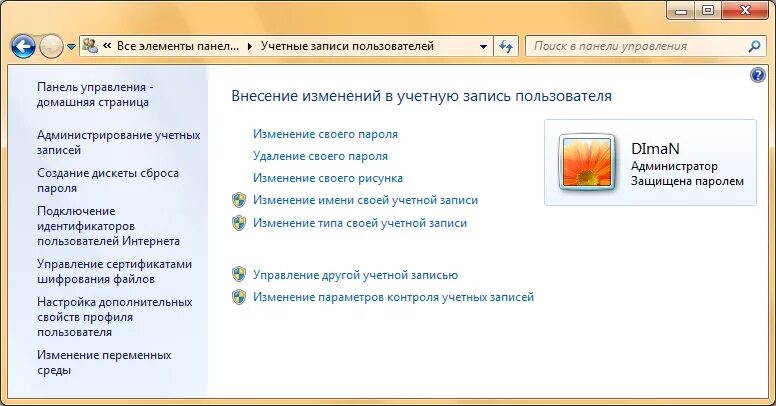Screen dimensions: 776x406
Task: Expand the arrow after 'Все элементы панел...'
Action: pyautogui.click(x=250, y=47)
